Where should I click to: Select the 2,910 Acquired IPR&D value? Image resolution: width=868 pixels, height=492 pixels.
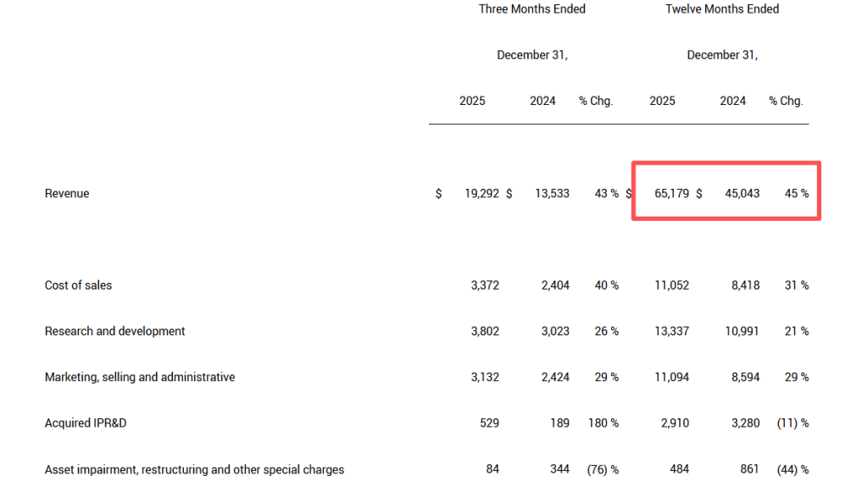pos(675,423)
